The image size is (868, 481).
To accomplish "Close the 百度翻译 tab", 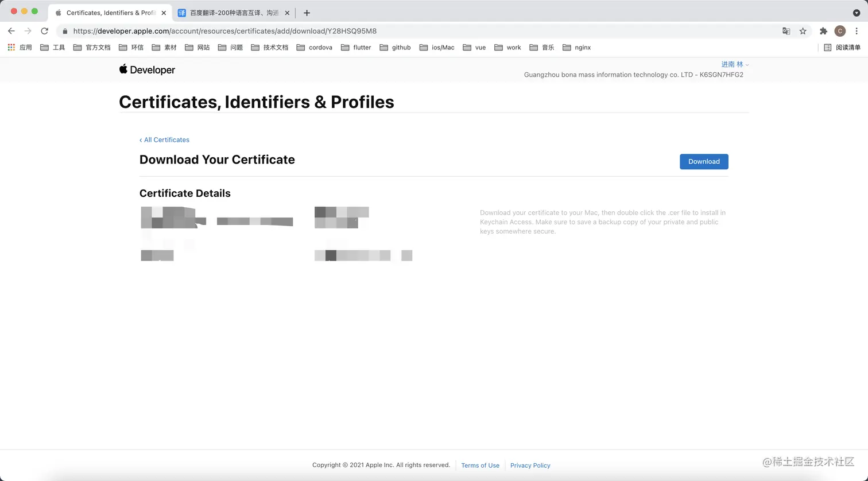I will click(287, 13).
